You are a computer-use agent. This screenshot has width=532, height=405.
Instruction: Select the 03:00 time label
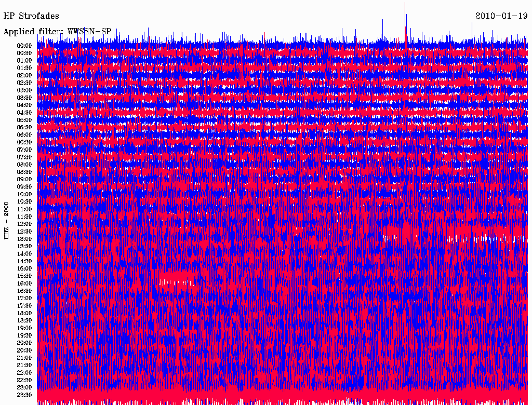[x=24, y=90]
